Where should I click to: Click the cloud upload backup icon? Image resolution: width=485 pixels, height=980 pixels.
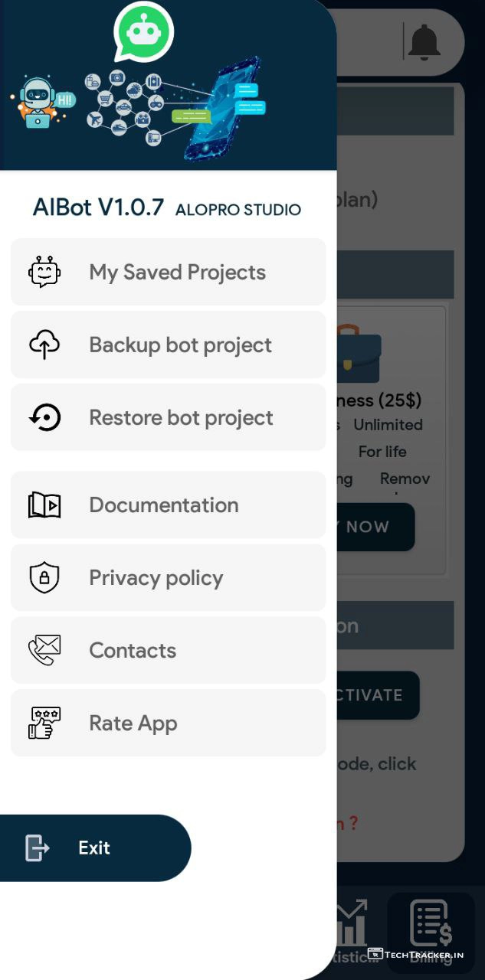pyautogui.click(x=44, y=345)
